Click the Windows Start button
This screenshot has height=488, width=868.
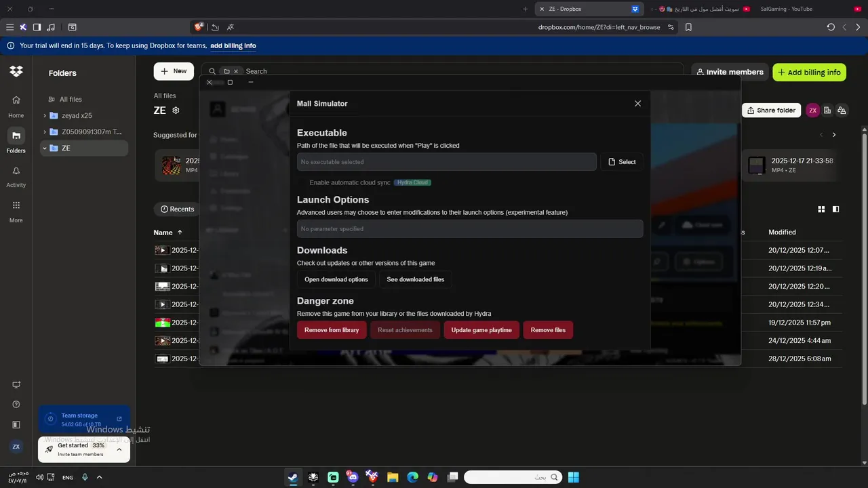pyautogui.click(x=574, y=477)
